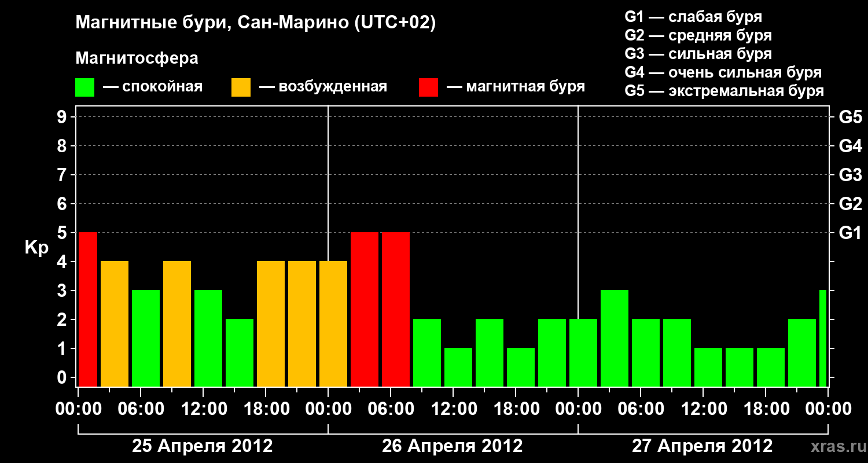This screenshot has width=868, height=463.
Task: Click the '06:00' time label for 25 April
Action: [x=141, y=409]
